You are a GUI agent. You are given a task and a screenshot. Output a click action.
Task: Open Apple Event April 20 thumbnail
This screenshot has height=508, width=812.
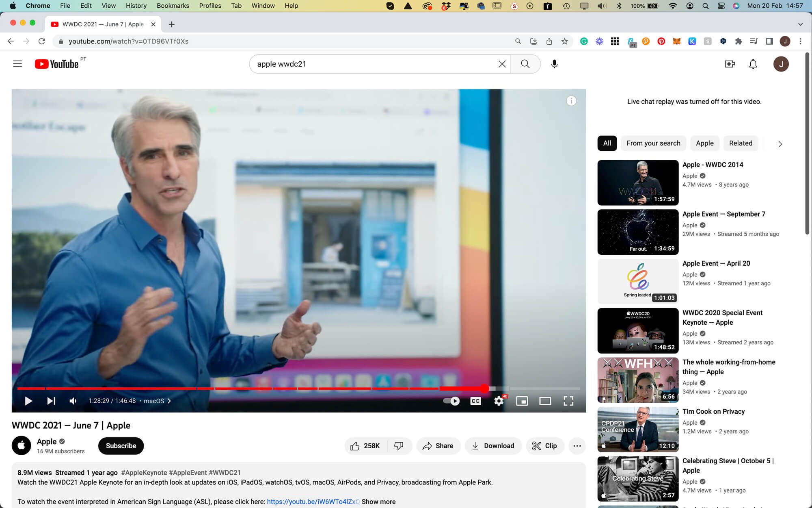638,281
